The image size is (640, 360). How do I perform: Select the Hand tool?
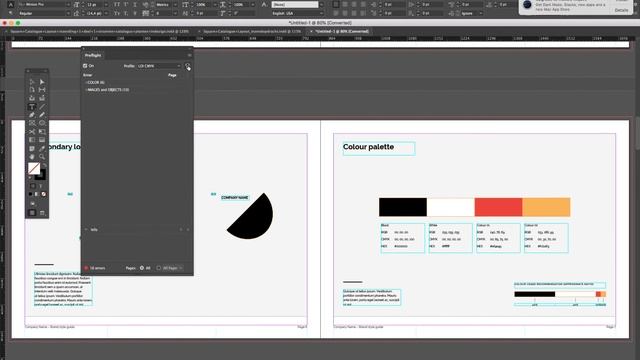tap(32, 157)
